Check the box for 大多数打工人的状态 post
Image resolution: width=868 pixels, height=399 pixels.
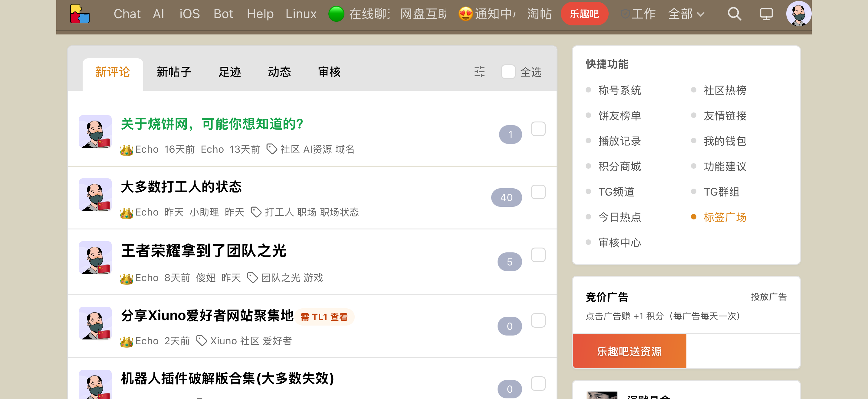[538, 192]
